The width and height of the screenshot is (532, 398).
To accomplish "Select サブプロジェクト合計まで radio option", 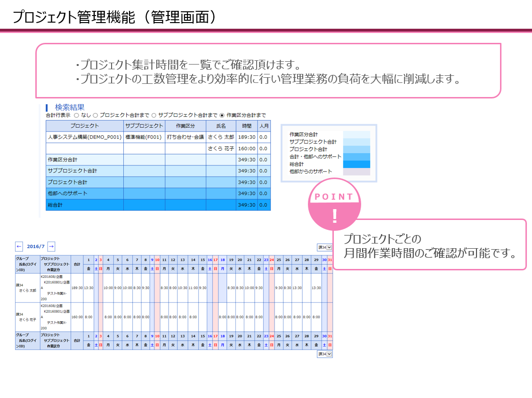I will pyautogui.click(x=154, y=115).
